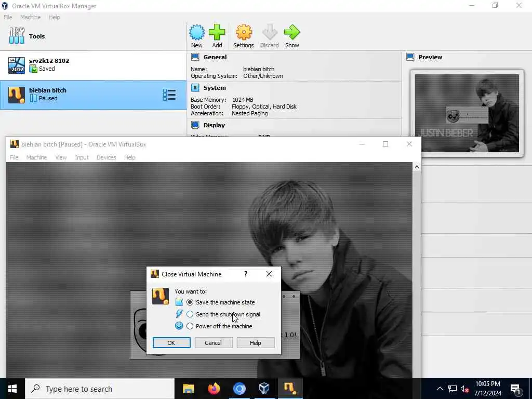Screen dimensions: 532x399
Task: Click the network tray icon
Action: point(453,389)
